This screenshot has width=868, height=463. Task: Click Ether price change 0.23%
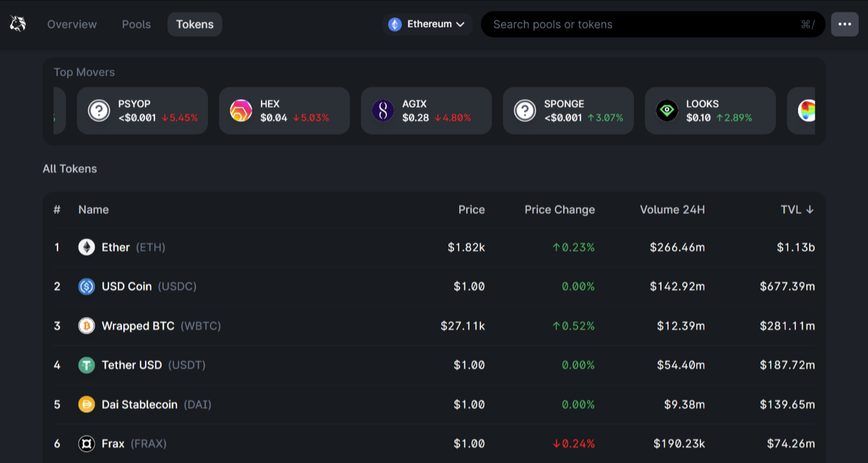coord(573,247)
